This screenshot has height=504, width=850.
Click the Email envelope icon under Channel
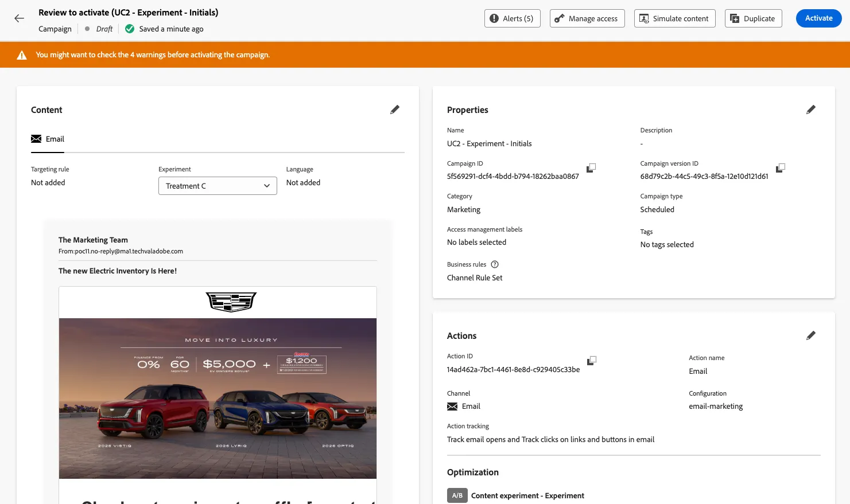click(x=452, y=407)
